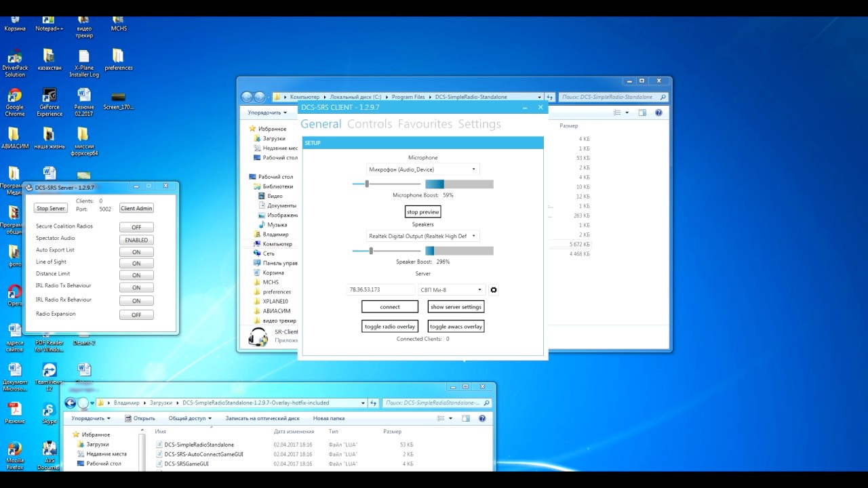Open the TeamViewer 12 desktop icon
The image size is (868, 488).
click(49, 377)
